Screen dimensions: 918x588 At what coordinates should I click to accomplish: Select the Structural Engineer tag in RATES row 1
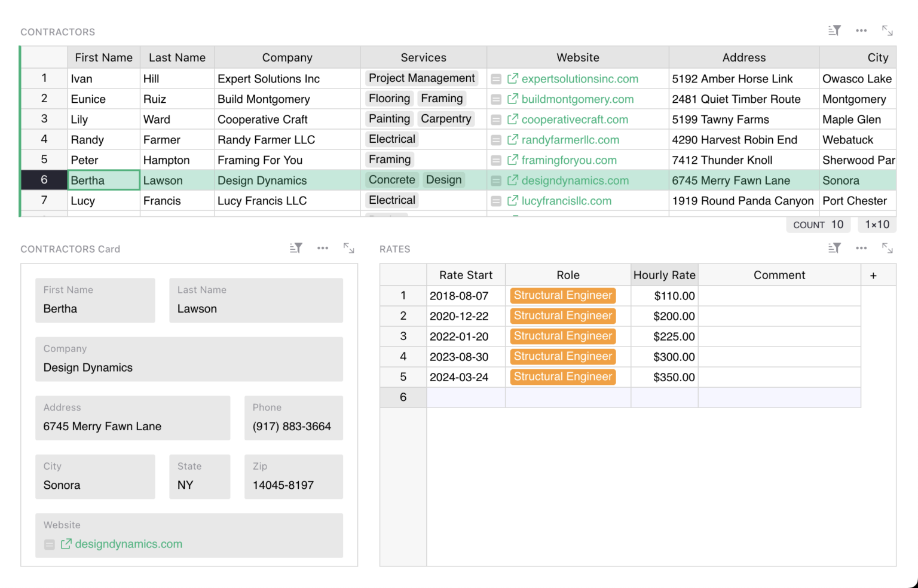tap(562, 295)
